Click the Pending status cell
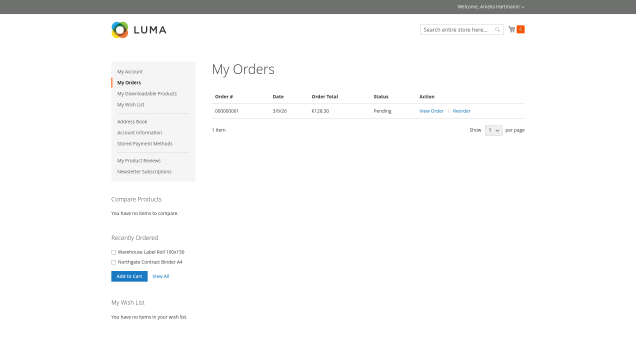Screen dimensions: 640x360 (382, 111)
